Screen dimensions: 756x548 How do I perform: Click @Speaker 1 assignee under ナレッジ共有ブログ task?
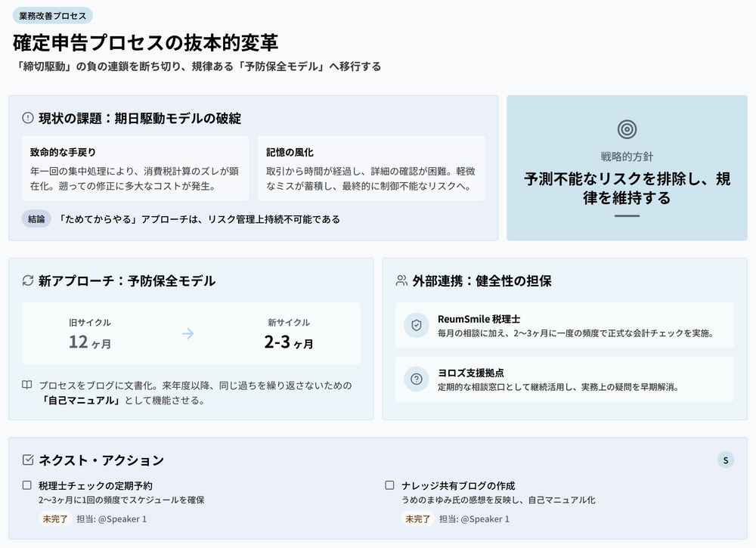(x=485, y=519)
